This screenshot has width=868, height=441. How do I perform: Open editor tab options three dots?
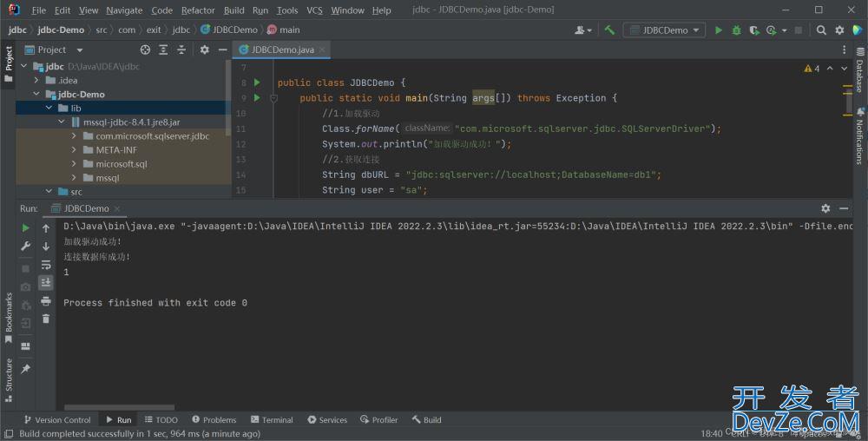pyautogui.click(x=845, y=49)
